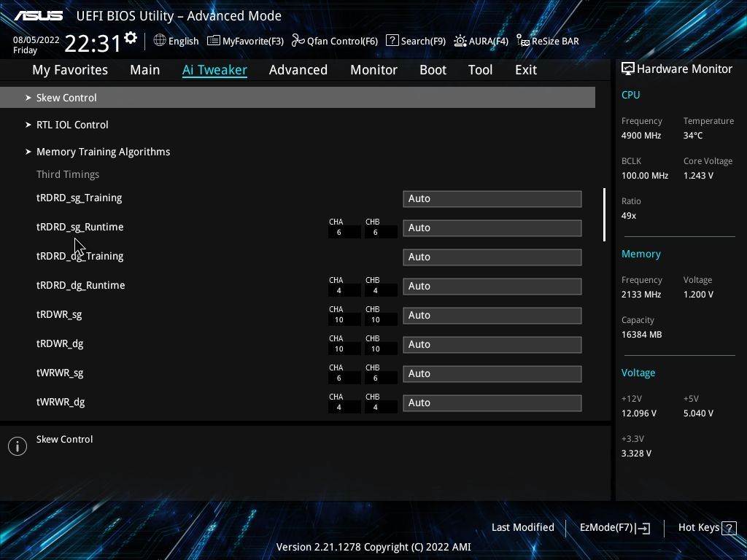Image resolution: width=747 pixels, height=560 pixels.
Task: Open AURA(F4) label
Action: (488, 42)
